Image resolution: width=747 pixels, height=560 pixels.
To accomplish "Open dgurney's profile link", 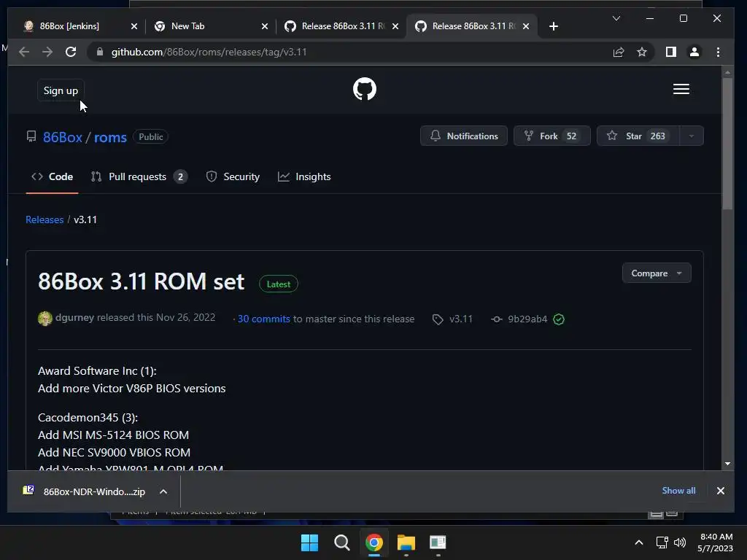I will 75,318.
